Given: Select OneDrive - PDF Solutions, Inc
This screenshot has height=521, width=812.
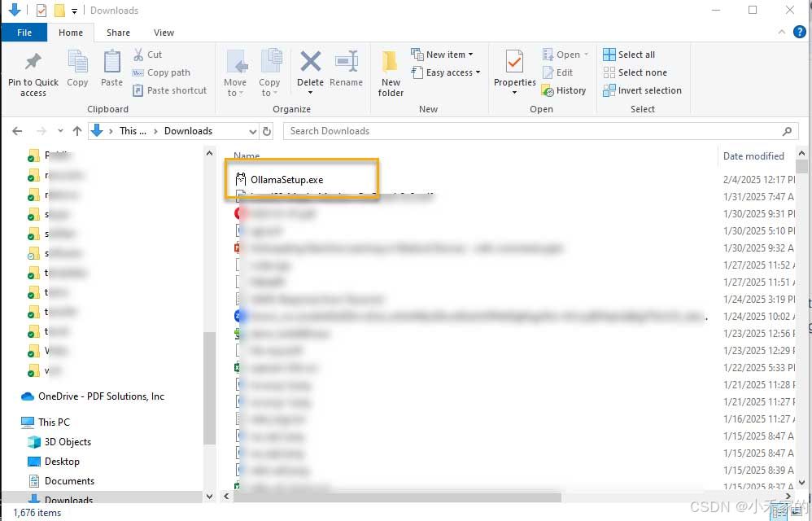Looking at the screenshot, I should [101, 396].
